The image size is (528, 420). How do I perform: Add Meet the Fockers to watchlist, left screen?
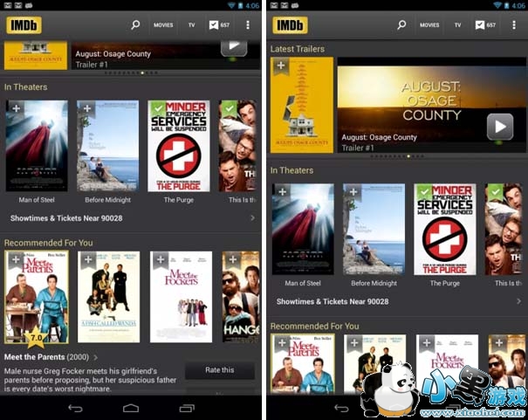(161, 259)
